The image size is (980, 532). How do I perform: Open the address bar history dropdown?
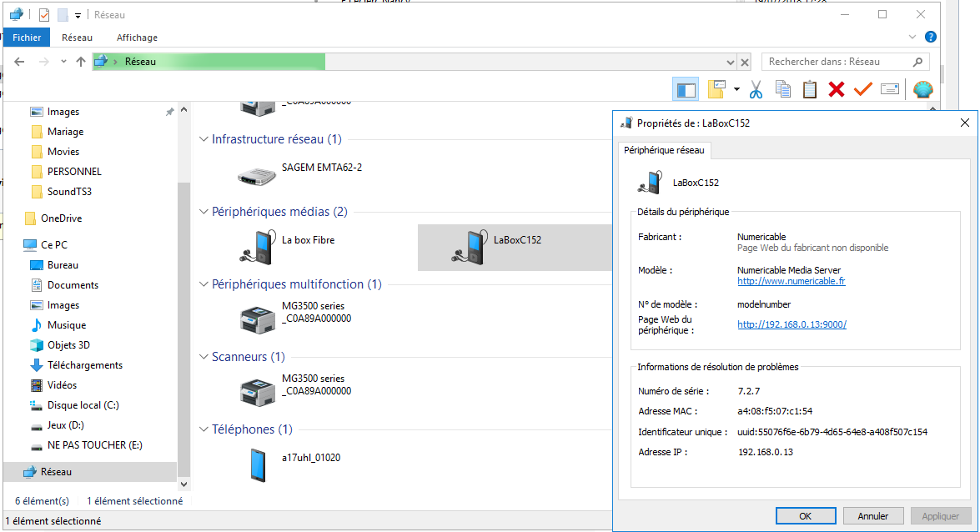pyautogui.click(x=731, y=62)
